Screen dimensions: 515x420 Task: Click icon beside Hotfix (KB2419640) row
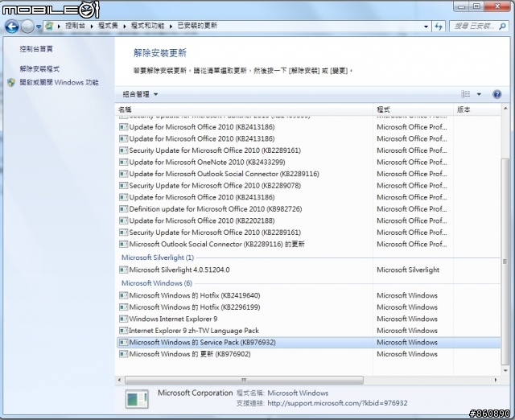click(x=123, y=295)
